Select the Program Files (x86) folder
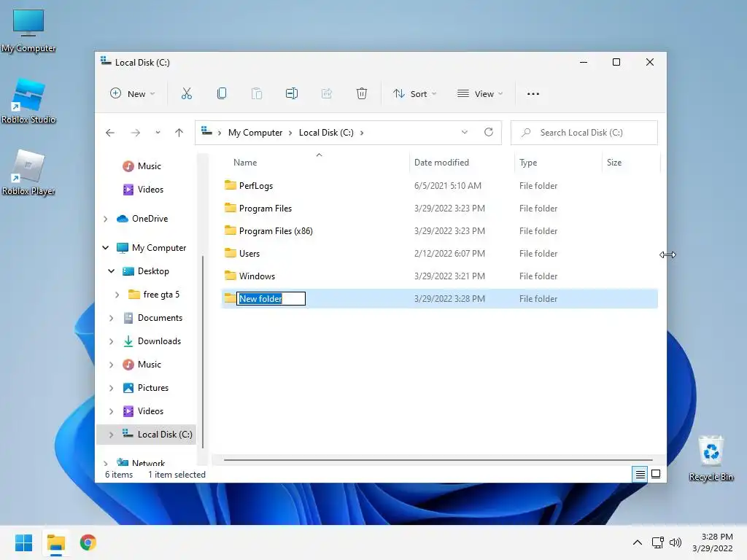Screen dimensions: 747x560 [276, 231]
